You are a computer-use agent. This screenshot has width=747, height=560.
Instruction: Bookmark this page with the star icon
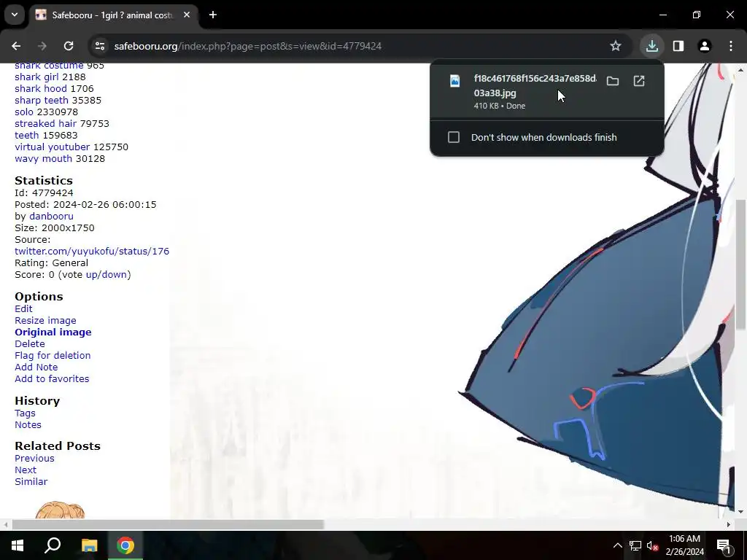[x=616, y=46]
